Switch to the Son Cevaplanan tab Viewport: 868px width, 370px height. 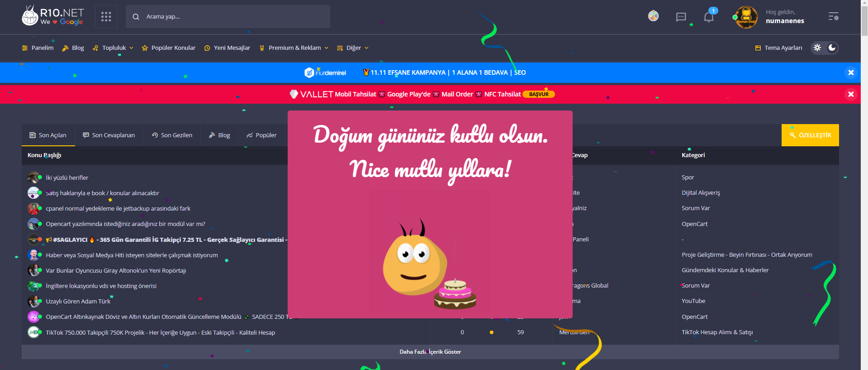(x=109, y=135)
